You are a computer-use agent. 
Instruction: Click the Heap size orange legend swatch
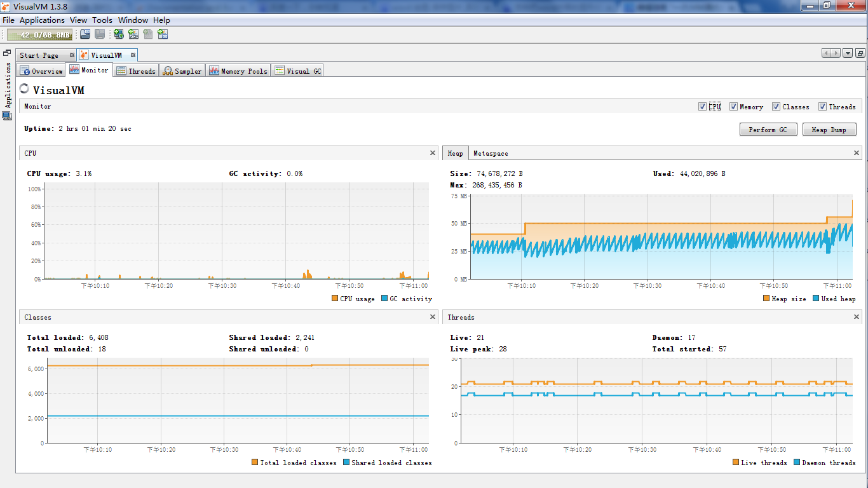tap(766, 299)
